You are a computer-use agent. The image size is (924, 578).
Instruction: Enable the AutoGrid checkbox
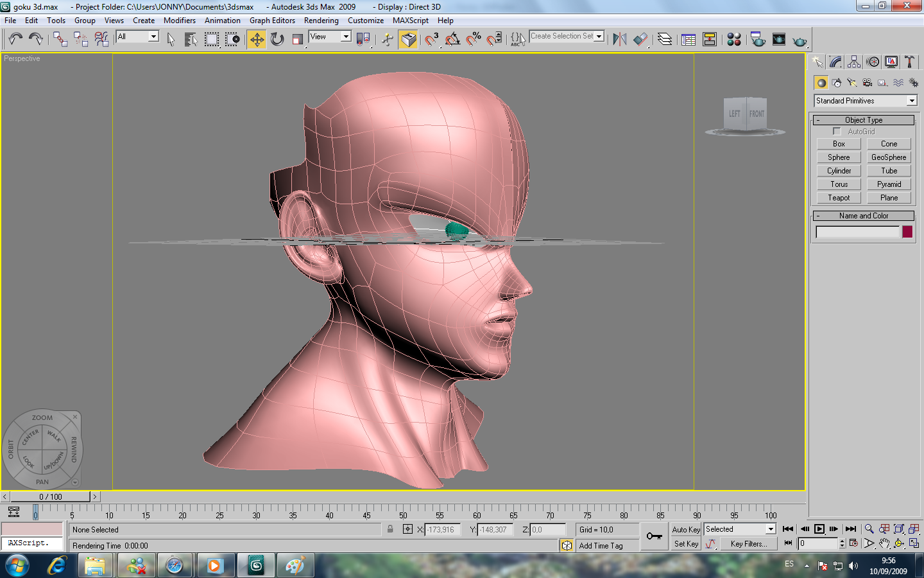point(837,132)
